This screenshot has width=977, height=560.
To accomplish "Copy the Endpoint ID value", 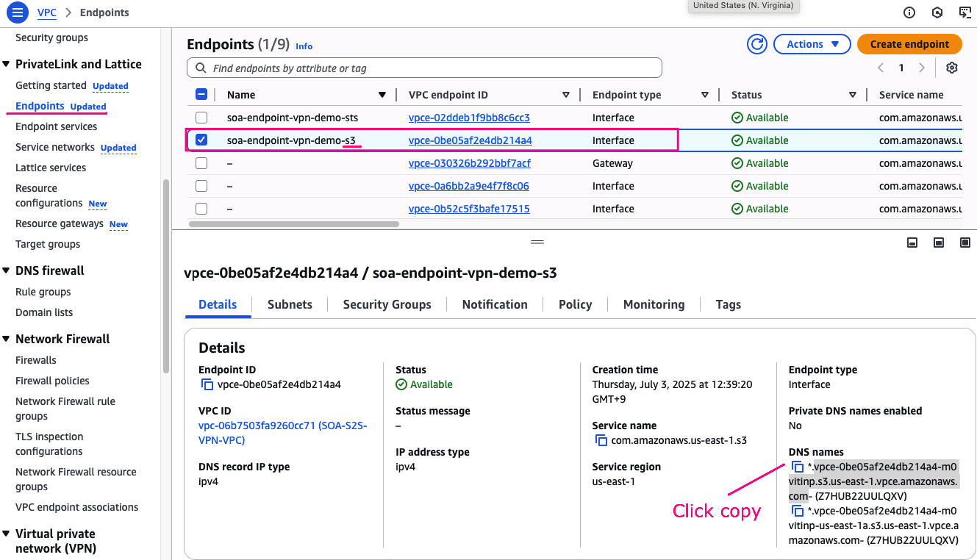I will [207, 384].
